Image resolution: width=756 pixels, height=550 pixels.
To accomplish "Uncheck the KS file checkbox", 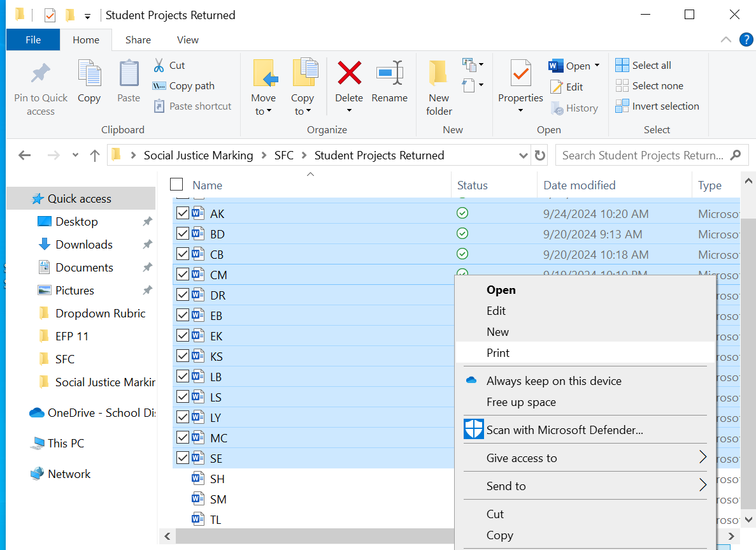I will (183, 356).
